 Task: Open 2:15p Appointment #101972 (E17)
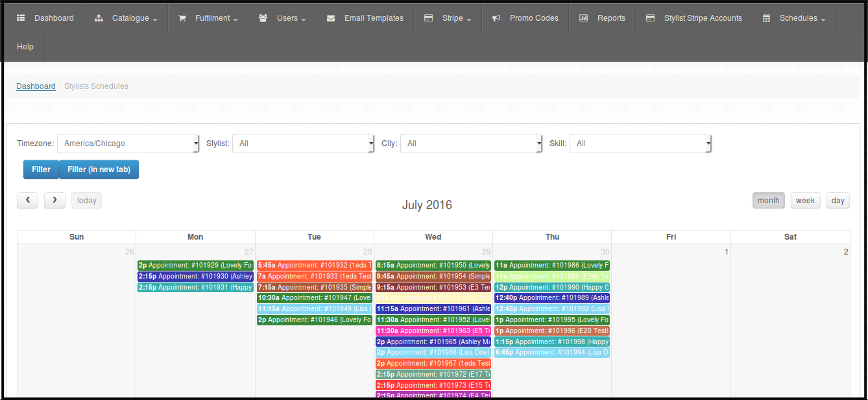click(433, 375)
